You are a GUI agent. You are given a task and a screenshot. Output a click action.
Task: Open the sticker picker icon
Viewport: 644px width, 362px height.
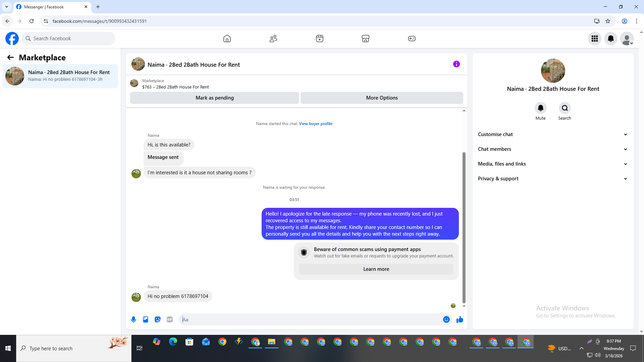(158, 319)
